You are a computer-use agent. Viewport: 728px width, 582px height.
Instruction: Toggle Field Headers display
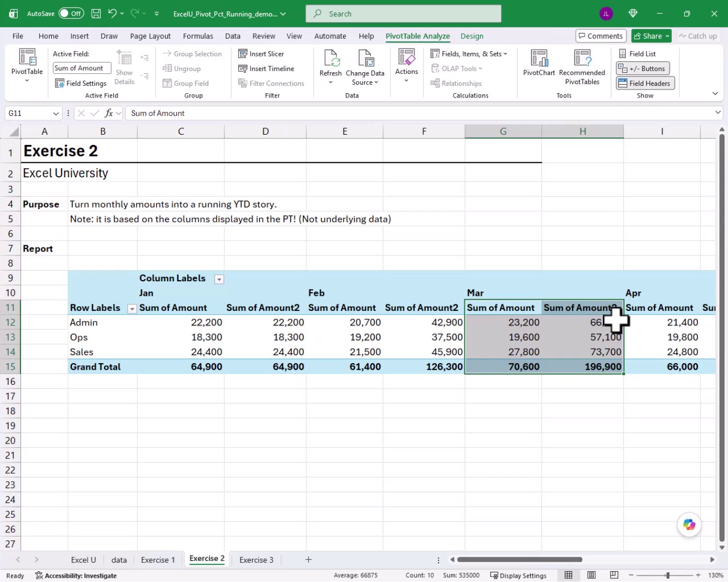click(x=645, y=83)
